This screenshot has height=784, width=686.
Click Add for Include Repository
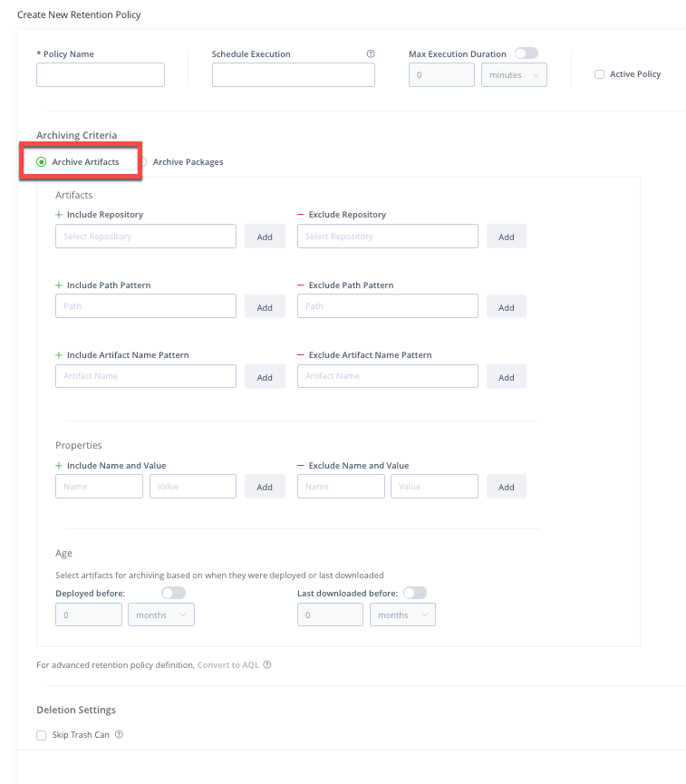(x=265, y=237)
